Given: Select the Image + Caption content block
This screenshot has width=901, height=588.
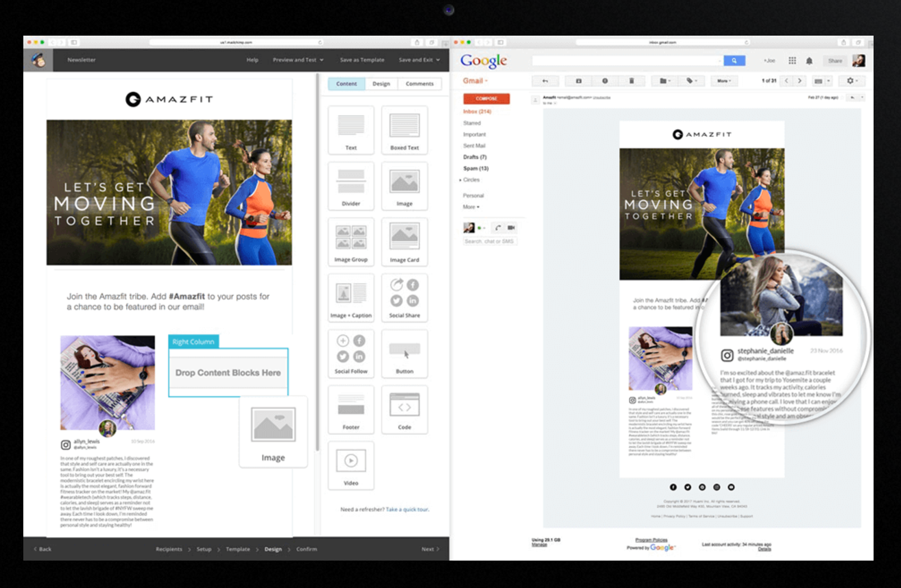Looking at the screenshot, I should click(351, 298).
